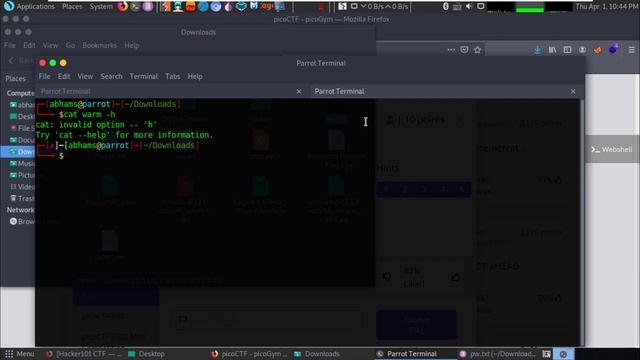The image size is (640, 360).
Task: Select Music in the file manager sidebar
Action: pos(22,163)
